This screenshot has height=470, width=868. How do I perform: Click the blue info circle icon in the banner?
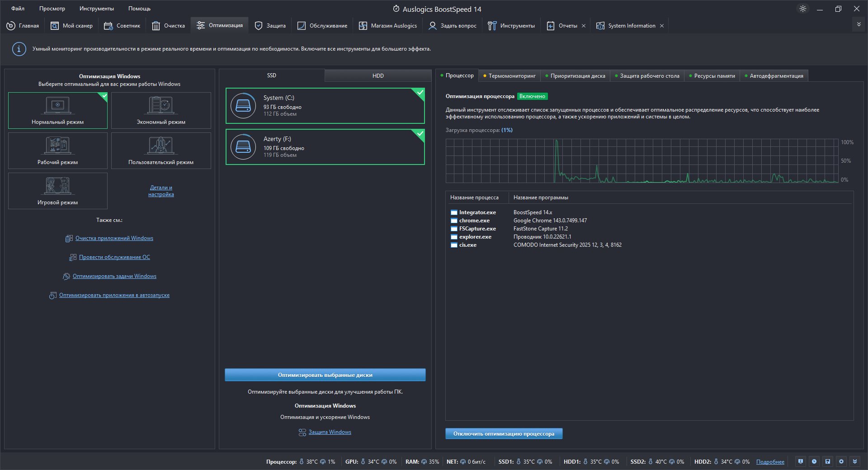pos(19,49)
